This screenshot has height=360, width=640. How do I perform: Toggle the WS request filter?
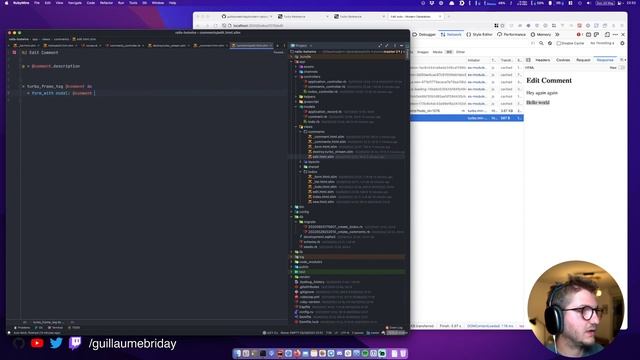coord(449,52)
